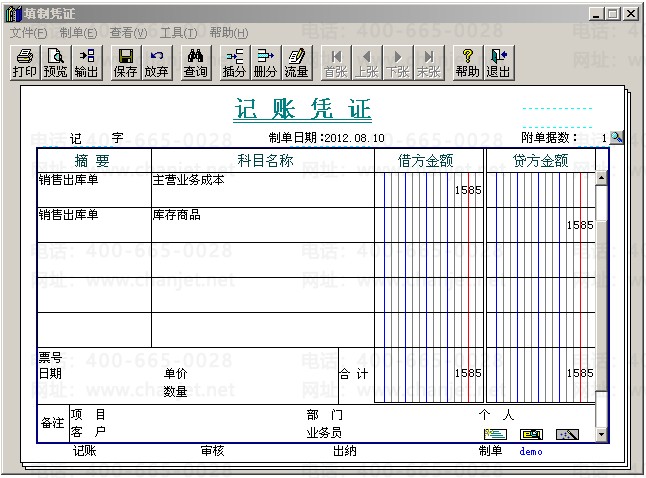Open 流量 (Cash flow) toolbar icon
This screenshot has width=646, height=478.
[297, 63]
